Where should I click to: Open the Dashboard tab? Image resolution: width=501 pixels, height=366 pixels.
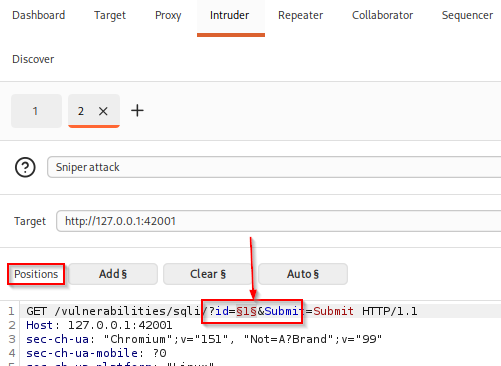click(39, 15)
